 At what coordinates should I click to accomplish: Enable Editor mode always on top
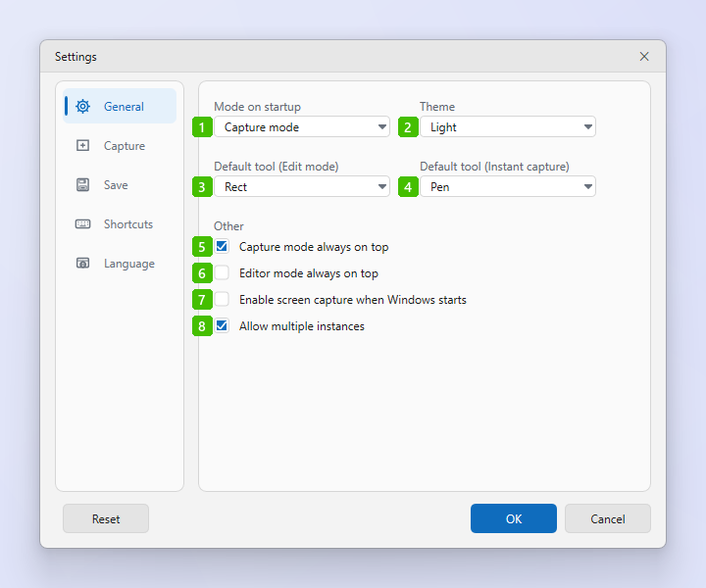(x=222, y=272)
